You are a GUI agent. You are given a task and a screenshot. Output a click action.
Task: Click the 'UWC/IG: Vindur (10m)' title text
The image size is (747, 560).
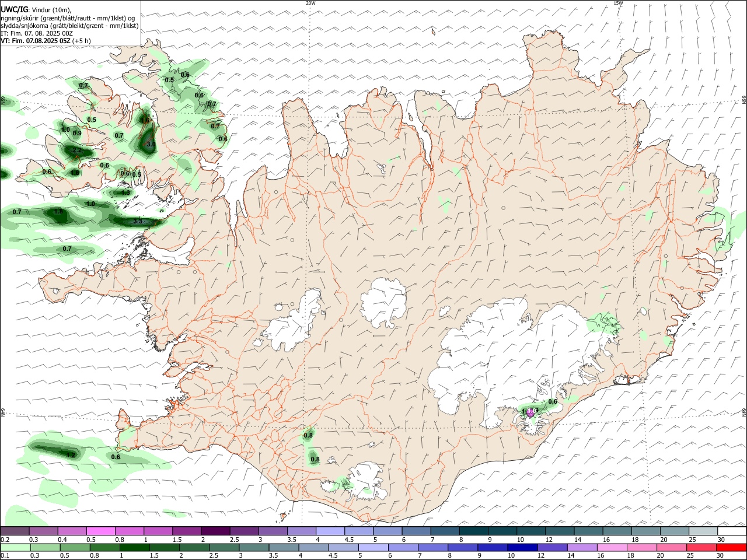[36, 9]
